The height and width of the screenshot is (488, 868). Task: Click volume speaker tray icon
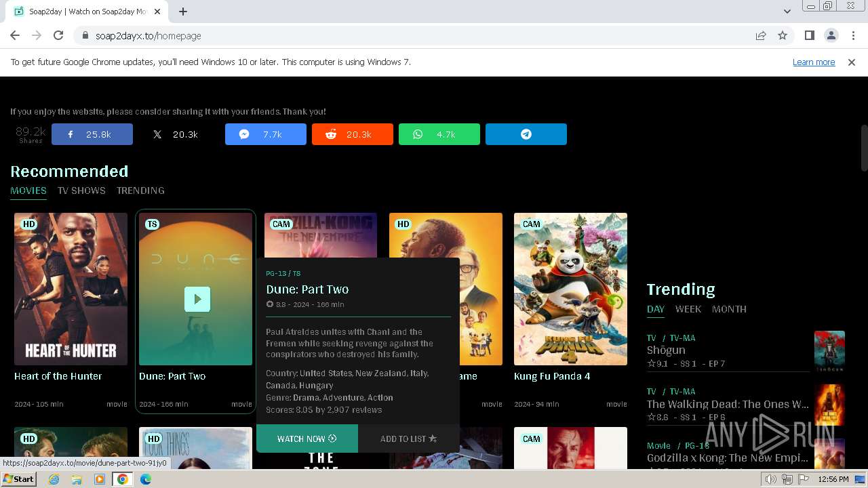(x=771, y=479)
